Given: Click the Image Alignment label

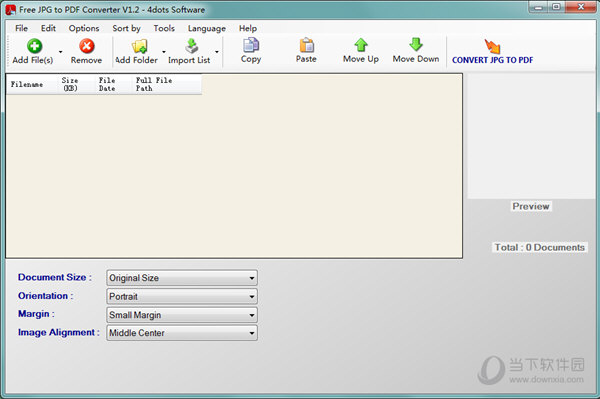Looking at the screenshot, I should coord(59,332).
